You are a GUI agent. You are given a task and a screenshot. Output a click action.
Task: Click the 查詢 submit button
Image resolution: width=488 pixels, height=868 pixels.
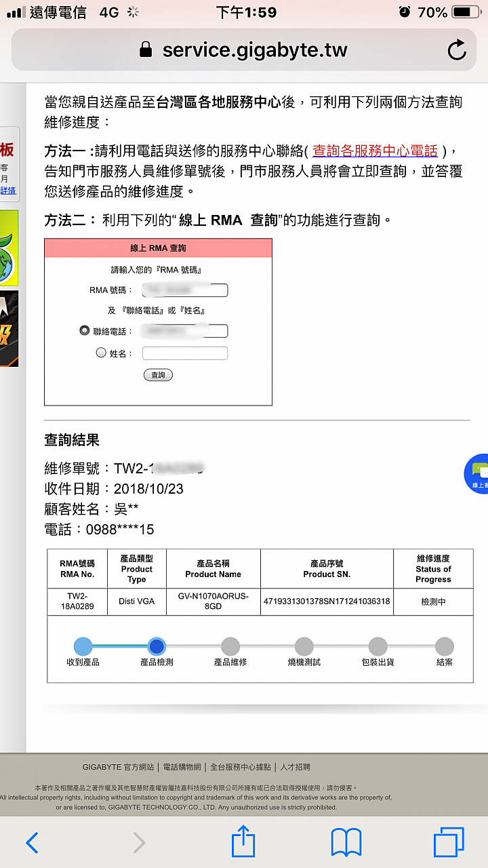point(158,375)
